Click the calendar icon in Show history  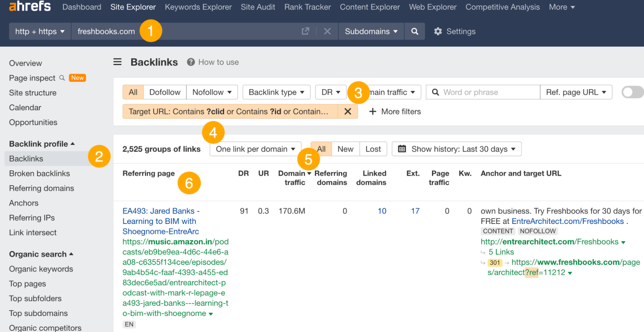click(401, 149)
